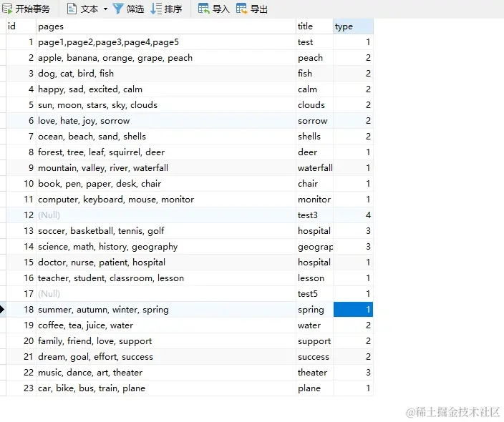This screenshot has width=504, height=422.
Task: Click the current-row arrow marker beside row 18
Action: [x=2, y=310]
